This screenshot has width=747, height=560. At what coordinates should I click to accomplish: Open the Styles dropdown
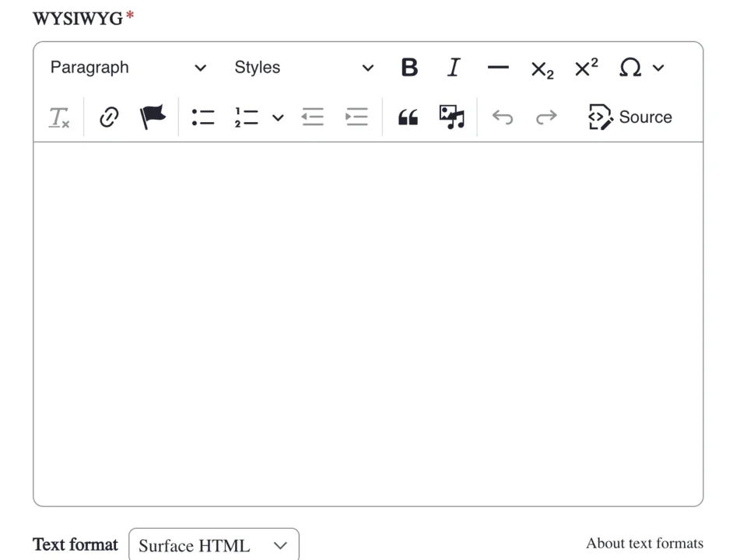pos(303,68)
